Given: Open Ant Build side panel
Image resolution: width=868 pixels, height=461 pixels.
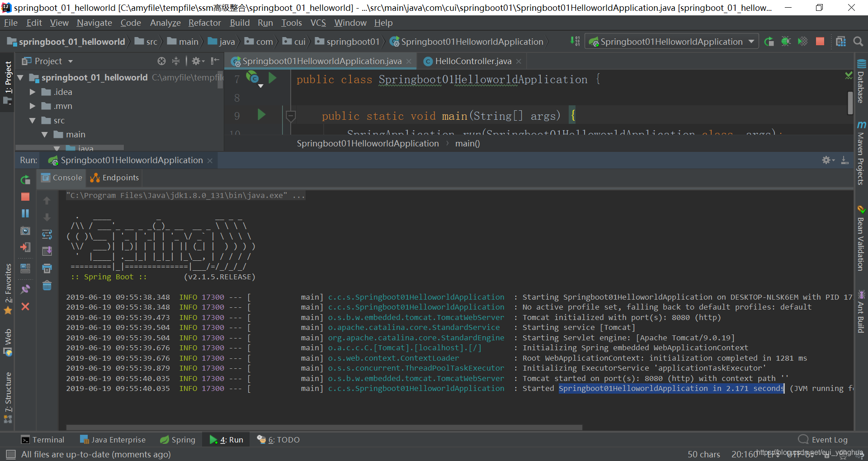Looking at the screenshot, I should point(861,311).
